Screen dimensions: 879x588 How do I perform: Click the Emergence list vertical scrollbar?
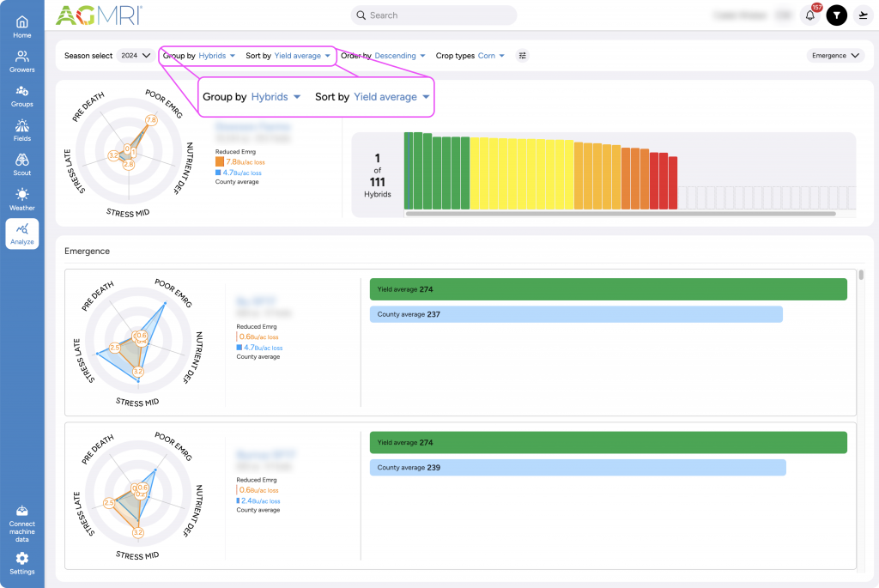coord(861,276)
